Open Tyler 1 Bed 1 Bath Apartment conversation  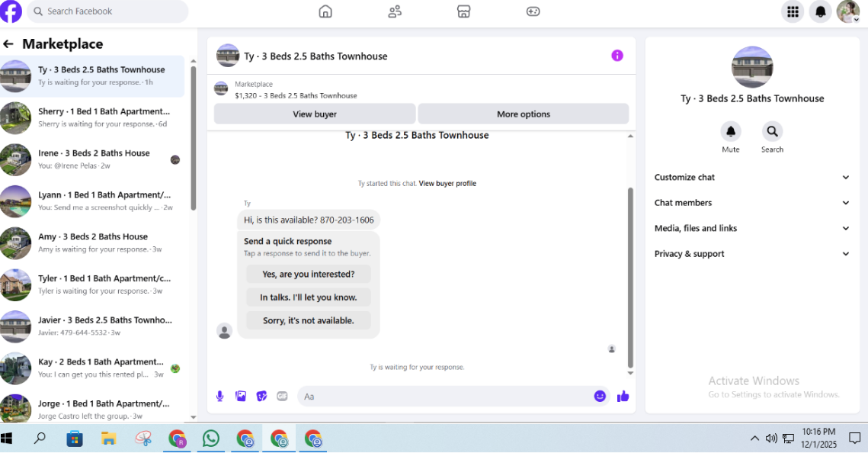click(92, 284)
